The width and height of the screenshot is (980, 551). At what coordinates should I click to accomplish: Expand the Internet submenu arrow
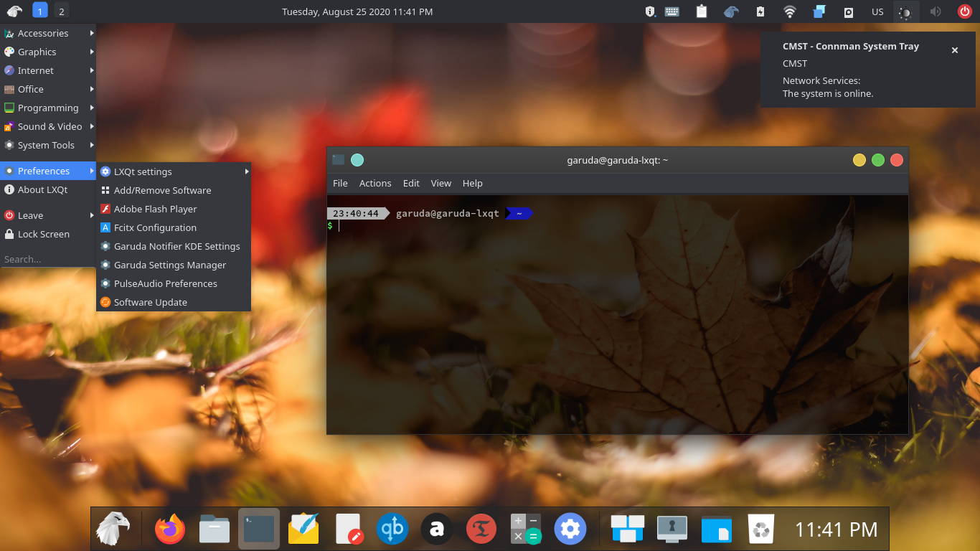92,70
